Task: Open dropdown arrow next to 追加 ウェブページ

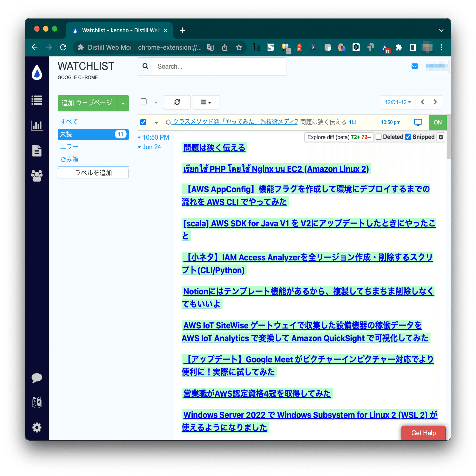Action: click(x=123, y=103)
